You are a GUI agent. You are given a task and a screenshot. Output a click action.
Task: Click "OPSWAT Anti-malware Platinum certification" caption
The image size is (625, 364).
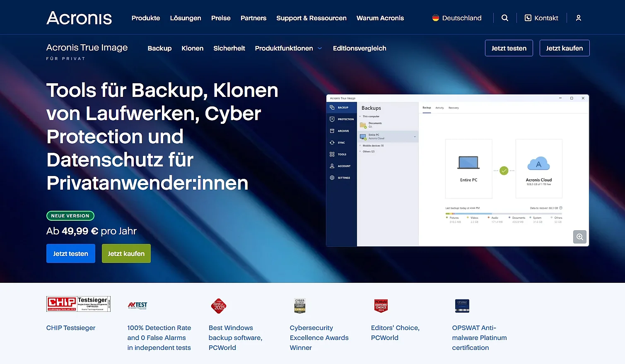pyautogui.click(x=480, y=338)
